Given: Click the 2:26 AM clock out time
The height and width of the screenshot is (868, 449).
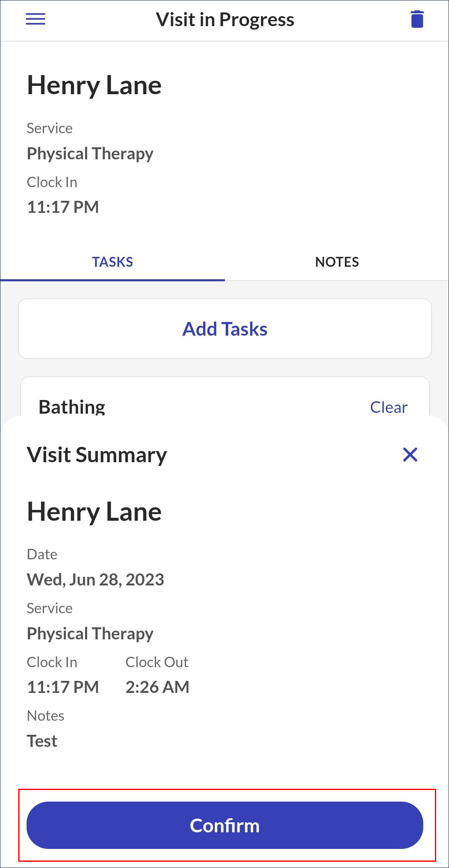Looking at the screenshot, I should point(157,687).
